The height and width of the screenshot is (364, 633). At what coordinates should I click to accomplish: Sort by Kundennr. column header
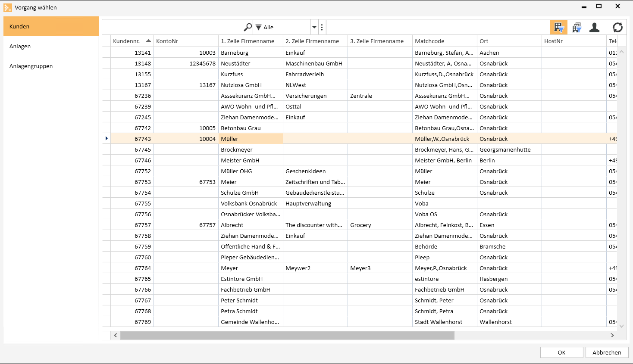(x=132, y=41)
